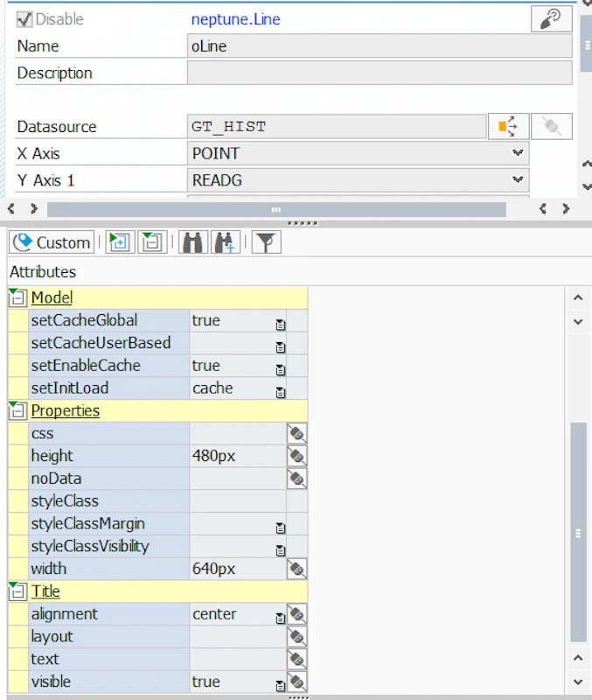Open value list for setCacheUserBased
Viewport: 592px width, 700px height.
click(x=280, y=346)
